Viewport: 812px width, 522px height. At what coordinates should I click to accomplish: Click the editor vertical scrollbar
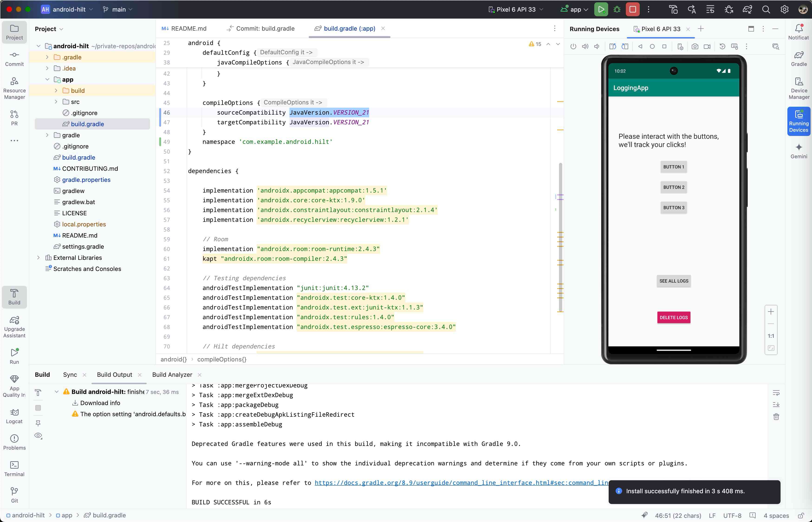(560, 237)
